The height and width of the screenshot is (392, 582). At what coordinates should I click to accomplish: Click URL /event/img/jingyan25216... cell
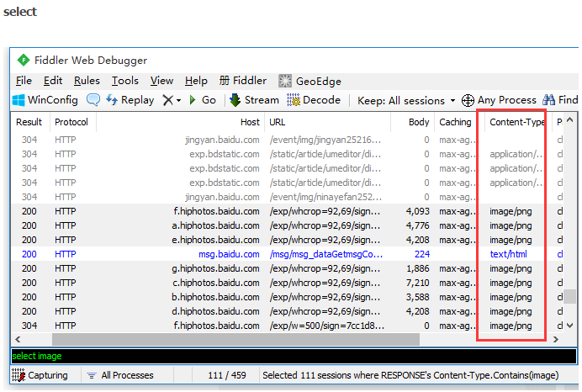tap(325, 140)
